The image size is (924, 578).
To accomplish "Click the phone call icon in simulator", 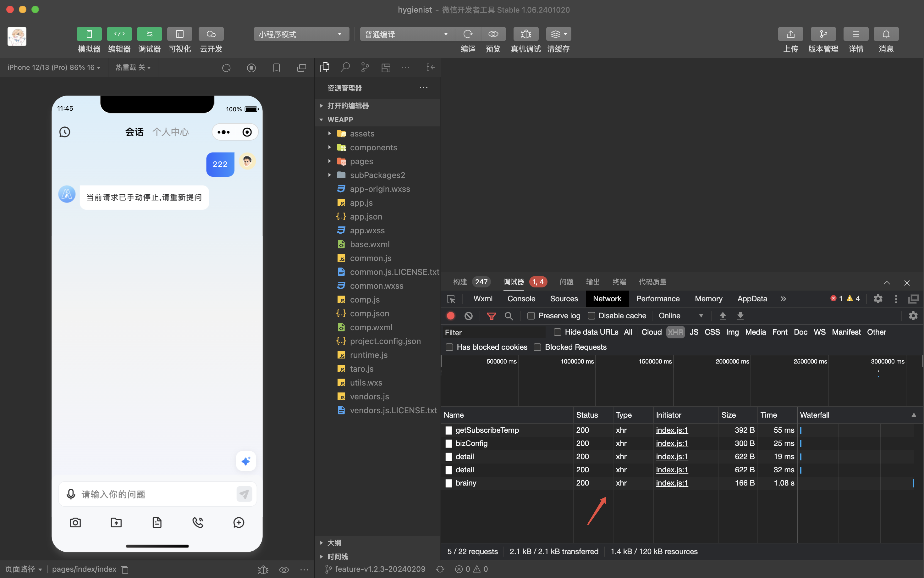I will (x=198, y=522).
